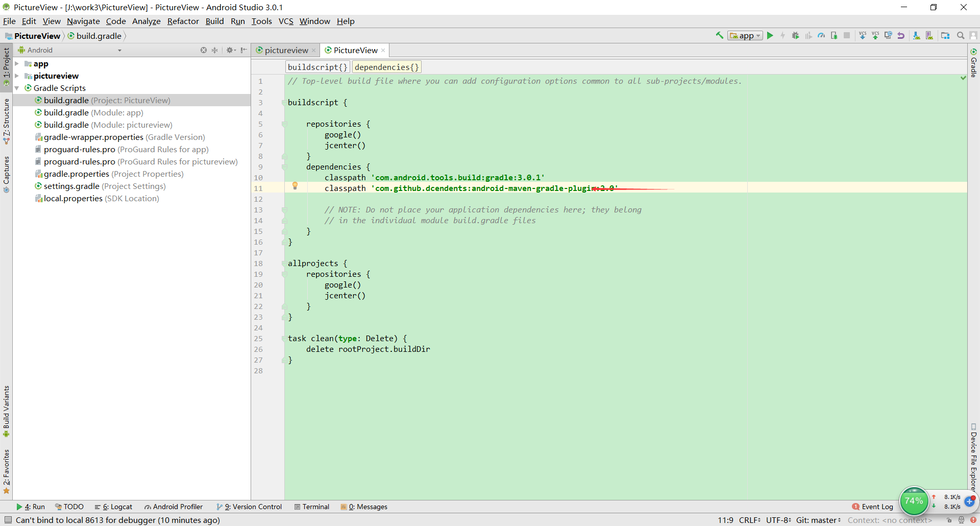
Task: Toggle the Favorites tool window
Action: coord(6,471)
